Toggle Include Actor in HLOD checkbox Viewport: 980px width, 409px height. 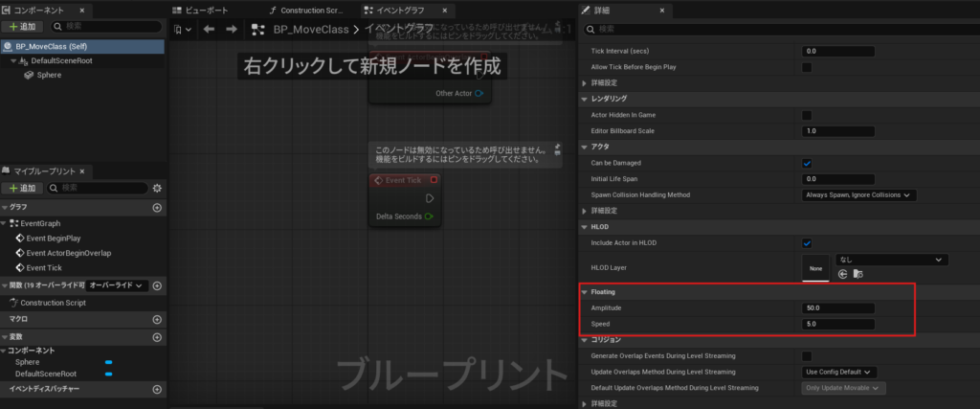click(x=807, y=243)
